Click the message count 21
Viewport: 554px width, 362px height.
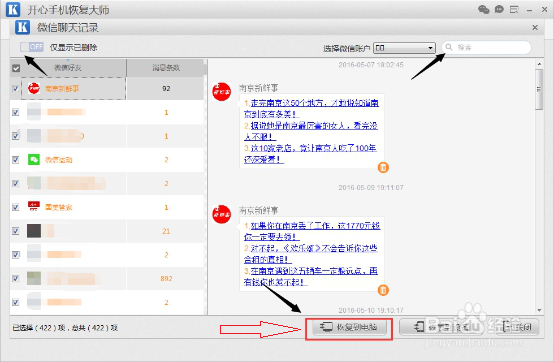point(166,231)
